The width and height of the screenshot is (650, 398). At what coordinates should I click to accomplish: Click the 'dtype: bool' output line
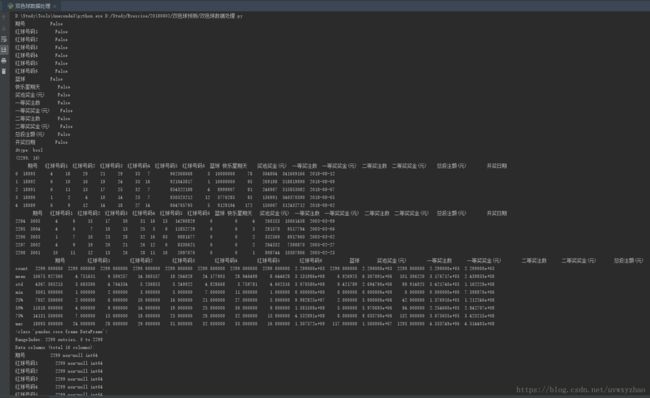[29, 150]
